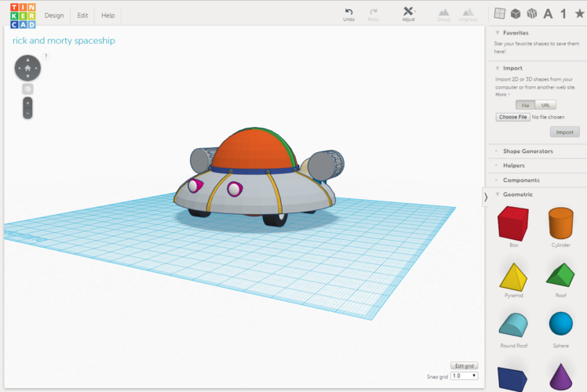The image size is (587, 392).
Task: Click the Redo button
Action: point(373,15)
